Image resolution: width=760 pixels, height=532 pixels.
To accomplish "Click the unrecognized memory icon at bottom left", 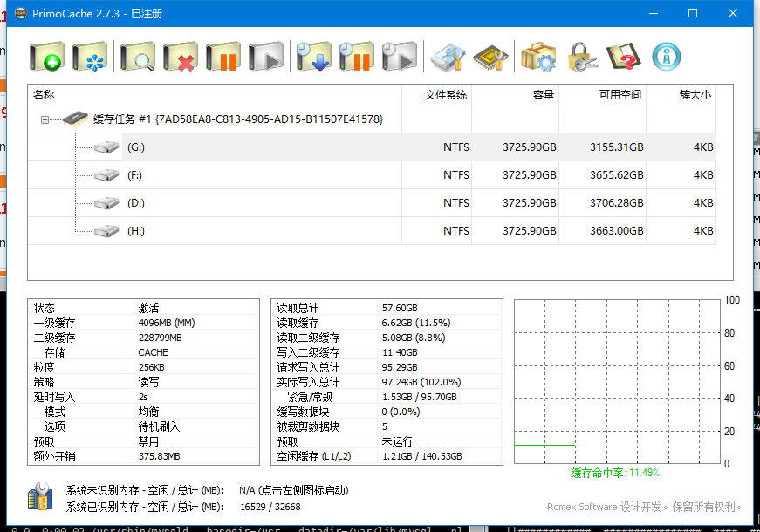I will click(40, 497).
